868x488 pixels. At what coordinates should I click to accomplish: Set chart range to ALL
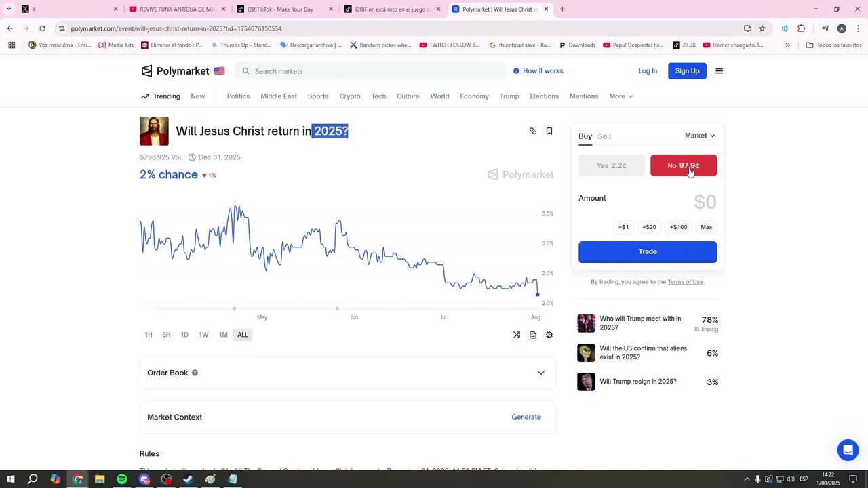(x=243, y=335)
